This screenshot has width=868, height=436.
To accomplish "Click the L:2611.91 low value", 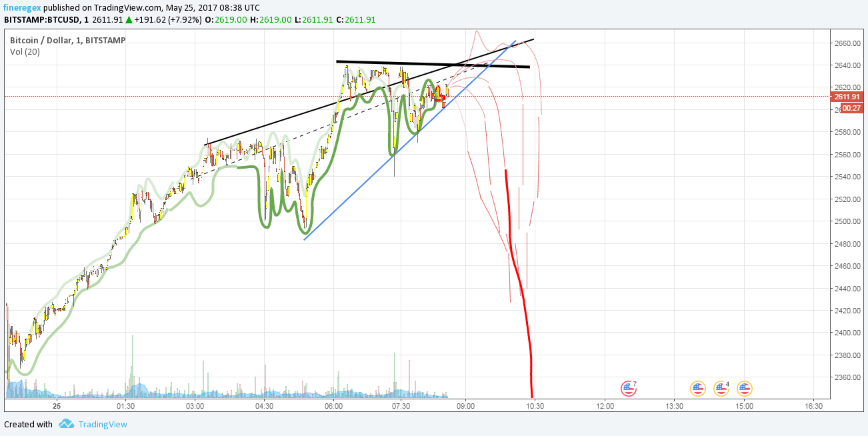I will pyautogui.click(x=314, y=19).
